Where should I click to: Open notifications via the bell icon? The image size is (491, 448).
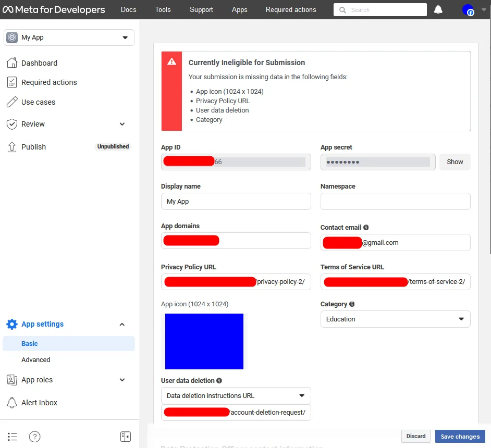pyautogui.click(x=438, y=9)
